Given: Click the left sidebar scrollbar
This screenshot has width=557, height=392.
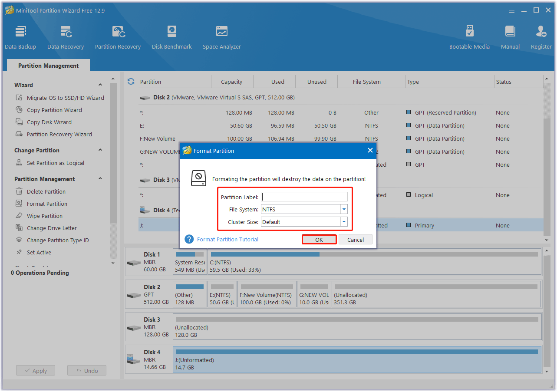Looking at the screenshot, I should pyautogui.click(x=113, y=152).
